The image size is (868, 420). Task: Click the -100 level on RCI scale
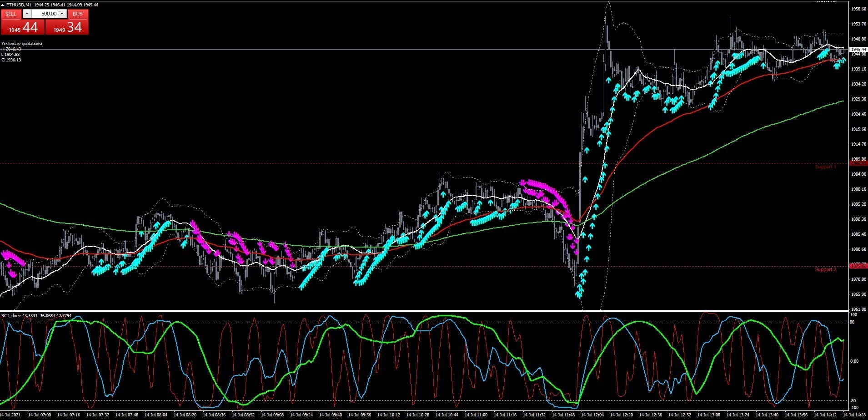[x=854, y=408]
